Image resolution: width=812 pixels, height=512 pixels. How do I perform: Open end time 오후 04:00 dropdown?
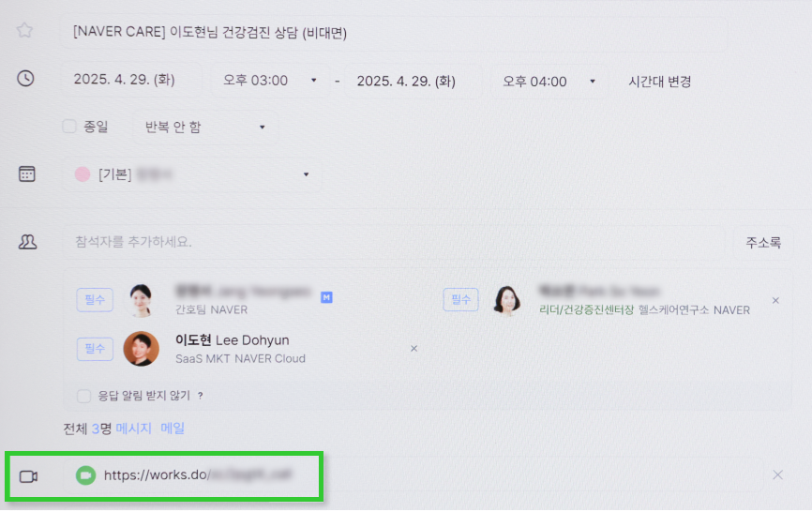point(549,82)
